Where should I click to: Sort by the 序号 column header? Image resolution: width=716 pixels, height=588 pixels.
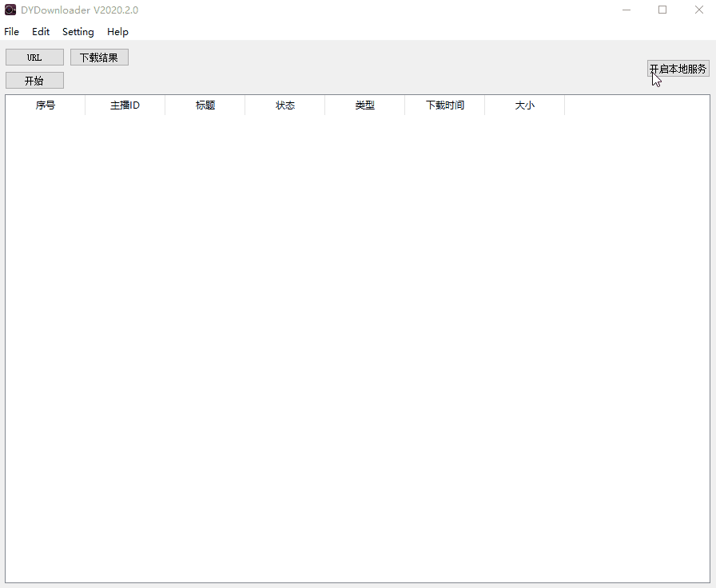[x=46, y=105]
